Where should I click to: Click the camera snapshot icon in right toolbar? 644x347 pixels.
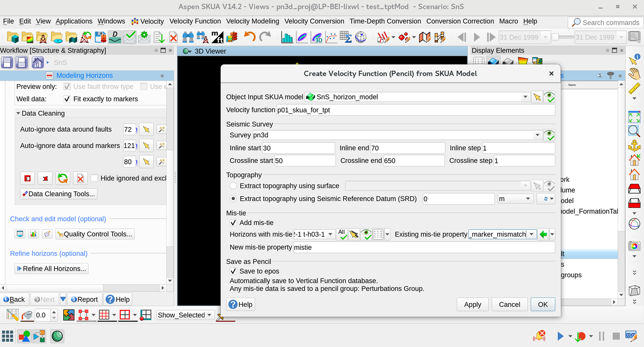(x=634, y=247)
